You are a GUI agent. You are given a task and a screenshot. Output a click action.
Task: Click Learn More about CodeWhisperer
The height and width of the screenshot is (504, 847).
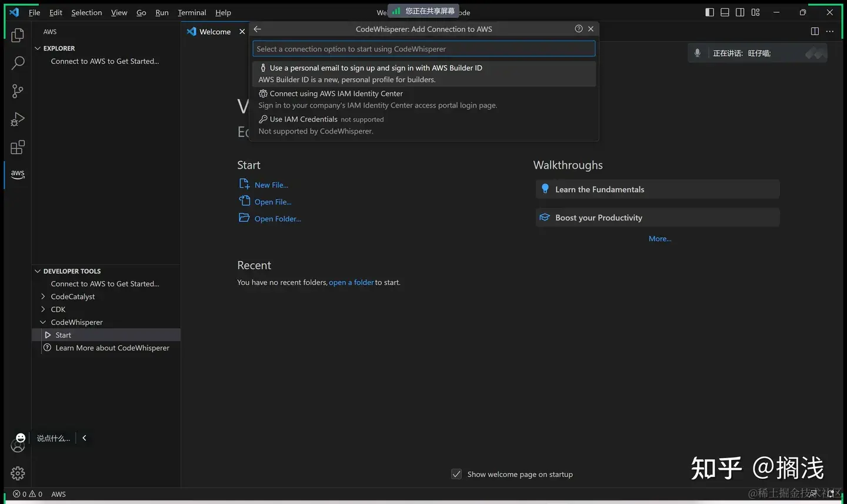[x=112, y=348]
